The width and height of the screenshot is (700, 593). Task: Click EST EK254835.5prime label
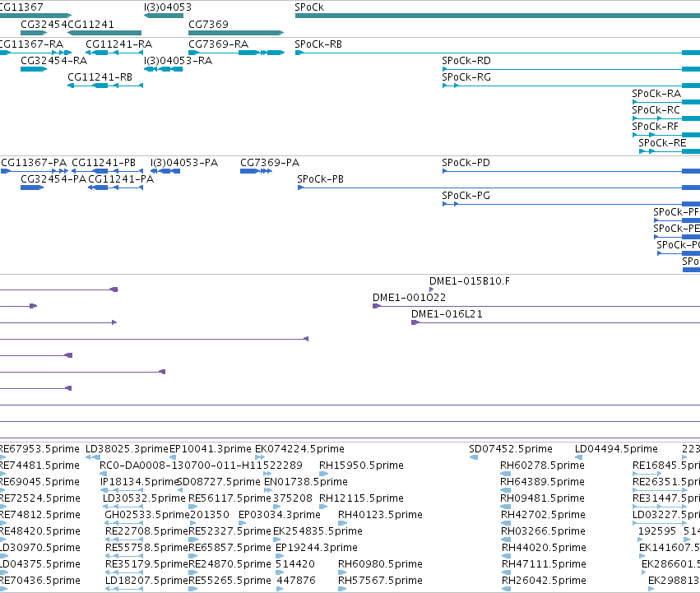pos(318,532)
